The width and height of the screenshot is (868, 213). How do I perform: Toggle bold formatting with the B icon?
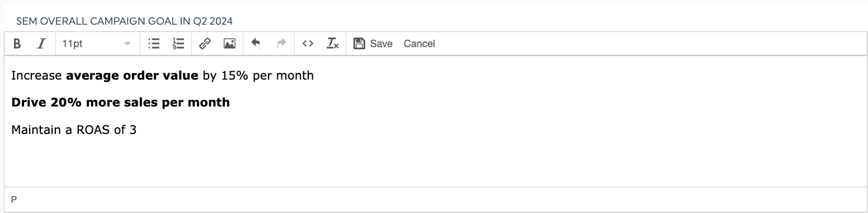pos(17,44)
